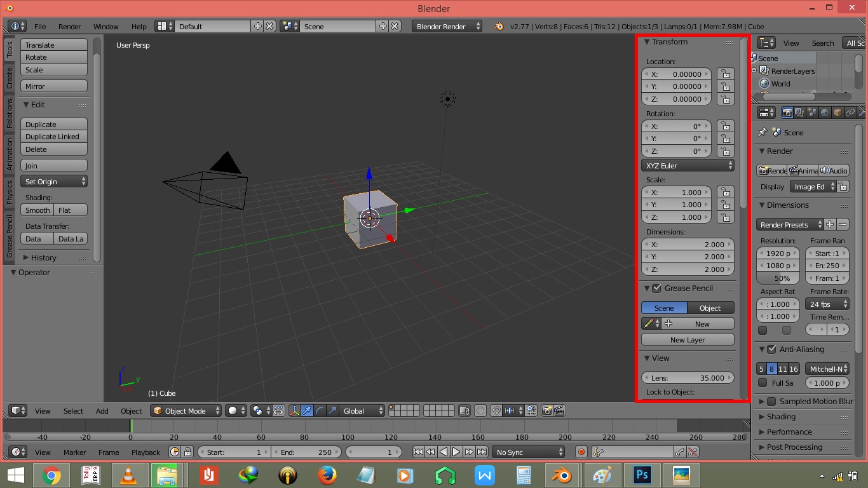Open the timeline editor type selector

[x=18, y=452]
